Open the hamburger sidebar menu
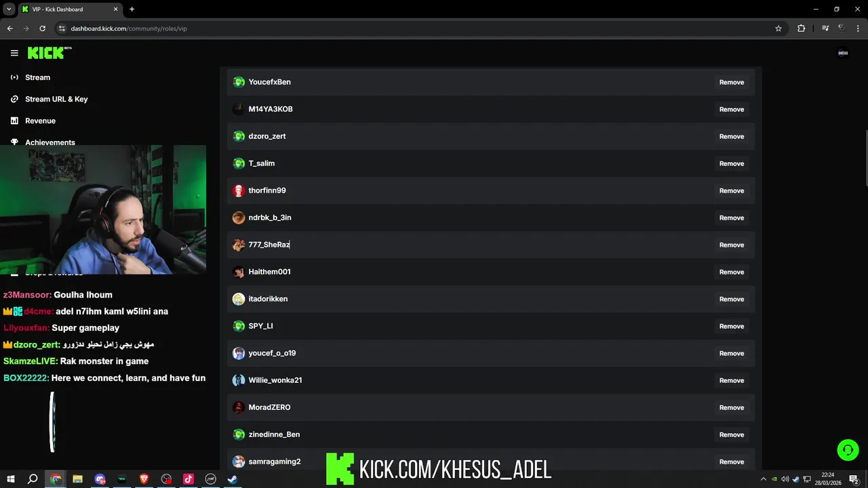The width and height of the screenshot is (868, 488). [x=14, y=53]
